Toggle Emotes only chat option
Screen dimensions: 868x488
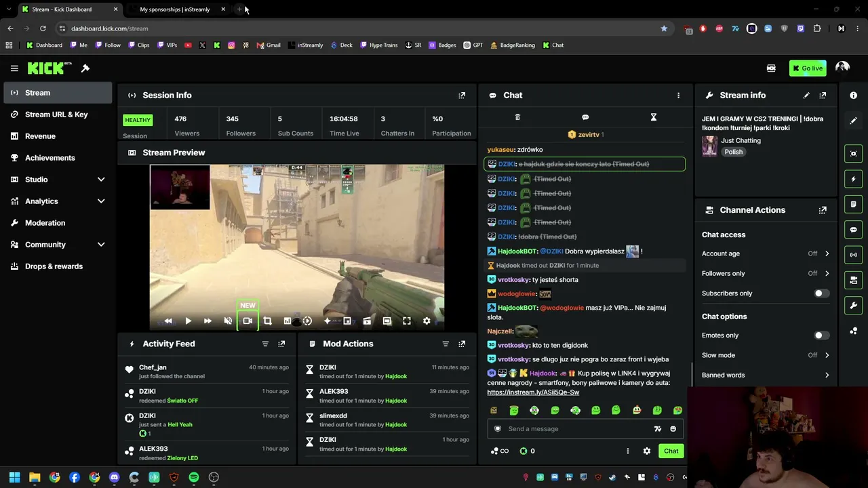pyautogui.click(x=821, y=335)
